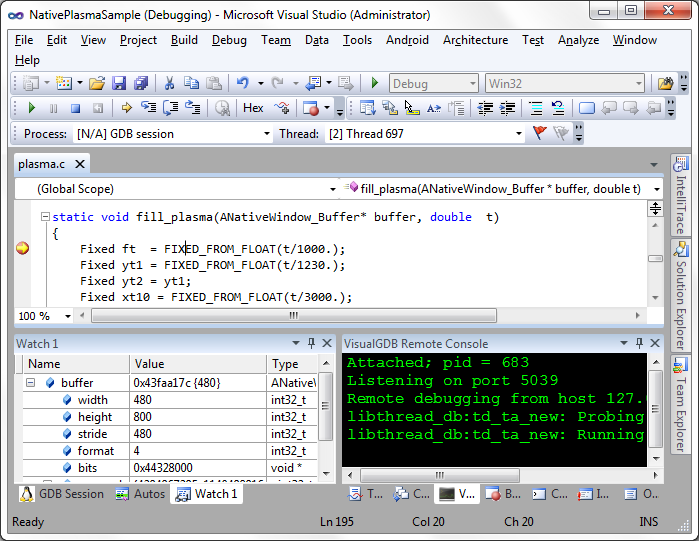The width and height of the screenshot is (699, 541).
Task: Click the Value column header
Action: point(198,364)
